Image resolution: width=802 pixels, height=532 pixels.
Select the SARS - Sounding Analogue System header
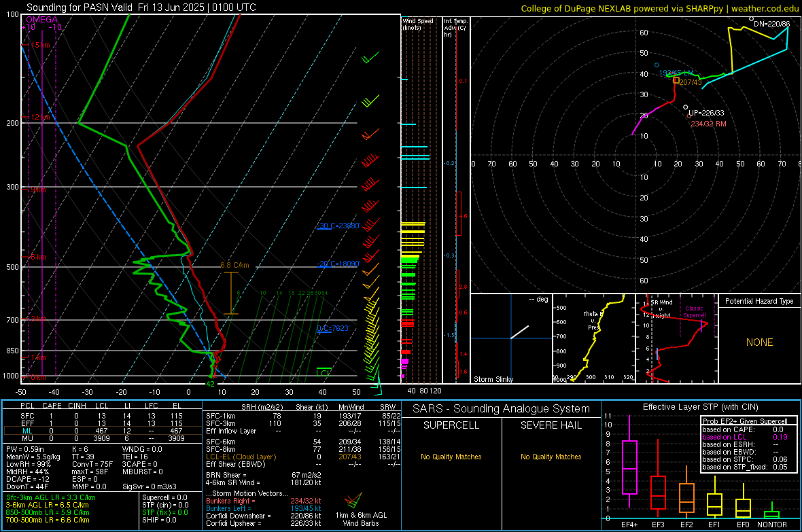[502, 409]
